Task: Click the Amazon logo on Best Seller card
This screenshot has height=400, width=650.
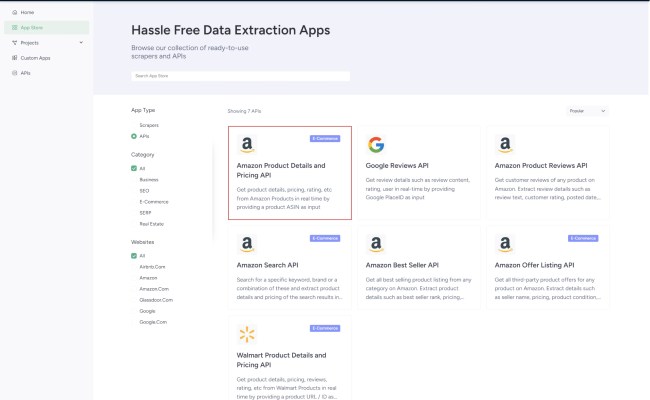Action: [x=376, y=244]
